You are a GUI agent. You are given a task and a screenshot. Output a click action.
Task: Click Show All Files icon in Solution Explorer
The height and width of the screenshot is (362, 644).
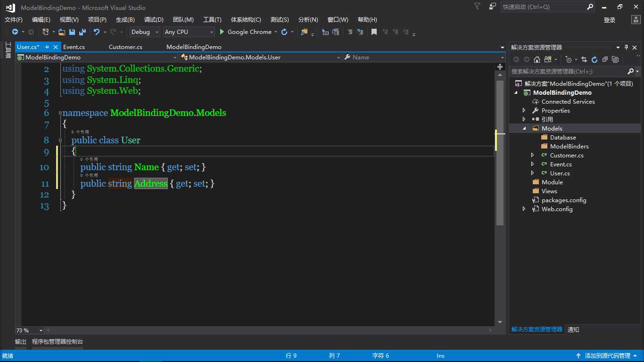(615, 59)
